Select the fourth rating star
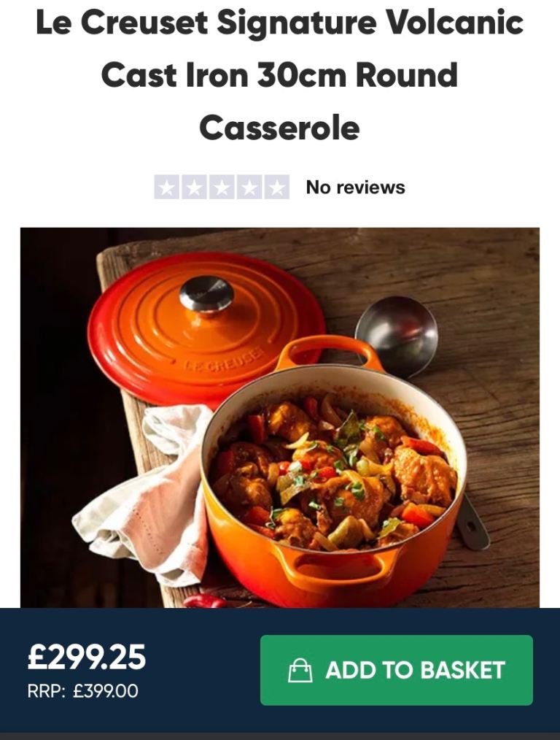The image size is (560, 740). pos(249,188)
